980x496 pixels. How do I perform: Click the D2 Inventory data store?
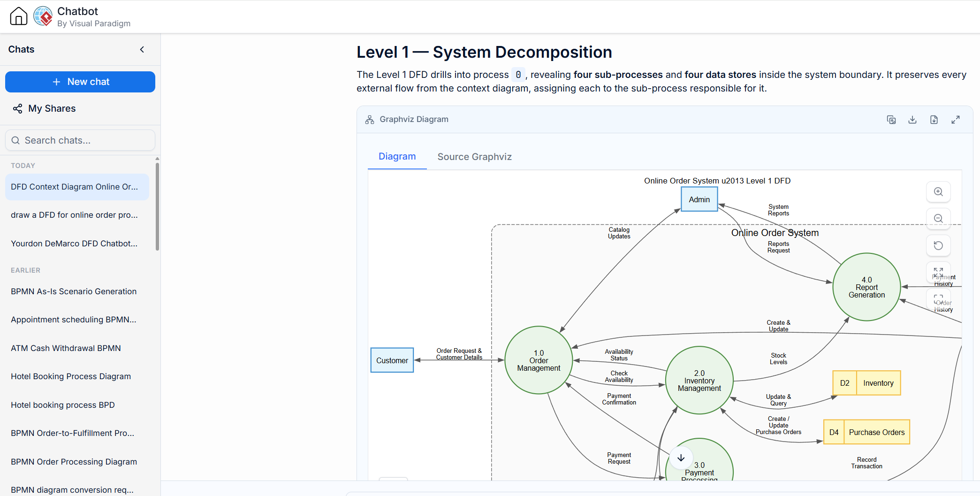pos(866,383)
